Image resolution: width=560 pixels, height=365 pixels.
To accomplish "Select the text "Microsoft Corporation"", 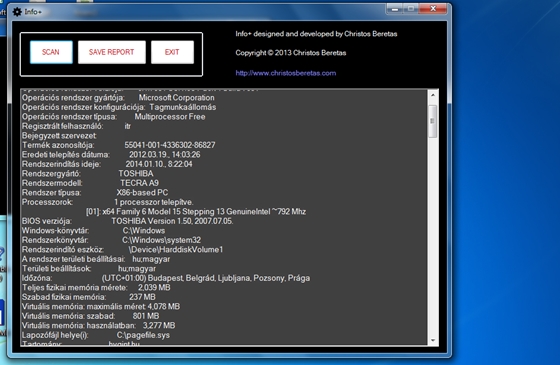I will (176, 98).
